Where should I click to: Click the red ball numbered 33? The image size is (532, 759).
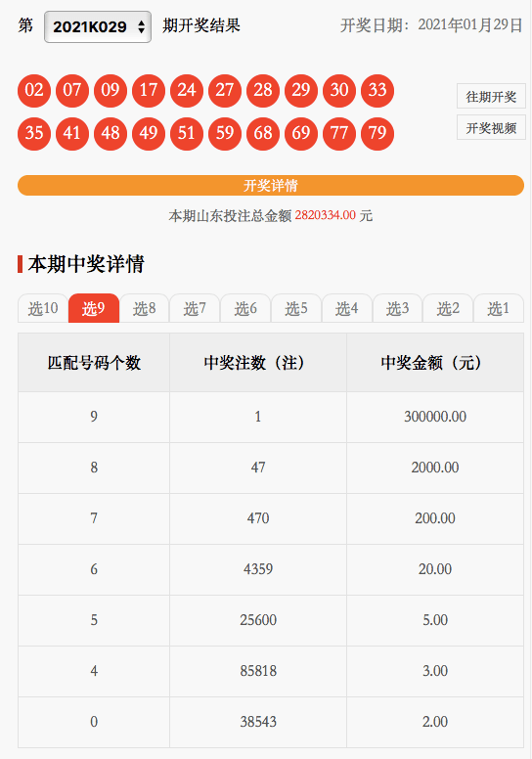pos(377,91)
